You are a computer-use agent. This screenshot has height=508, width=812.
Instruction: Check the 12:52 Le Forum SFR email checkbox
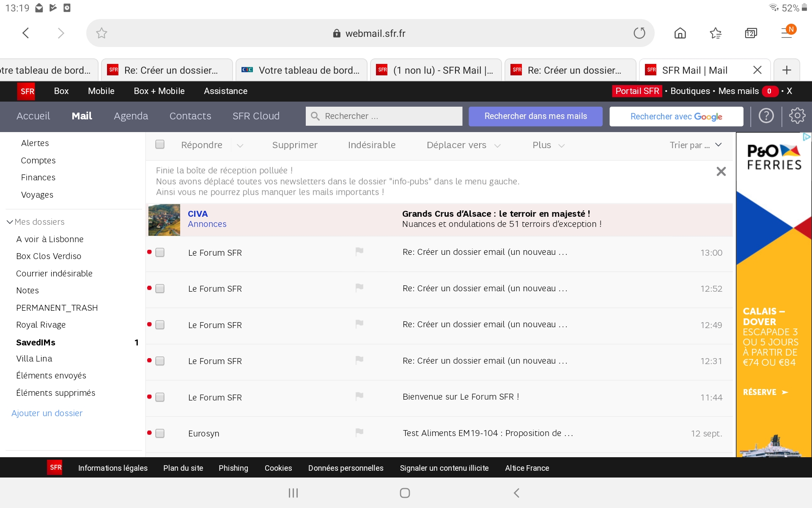click(x=159, y=288)
